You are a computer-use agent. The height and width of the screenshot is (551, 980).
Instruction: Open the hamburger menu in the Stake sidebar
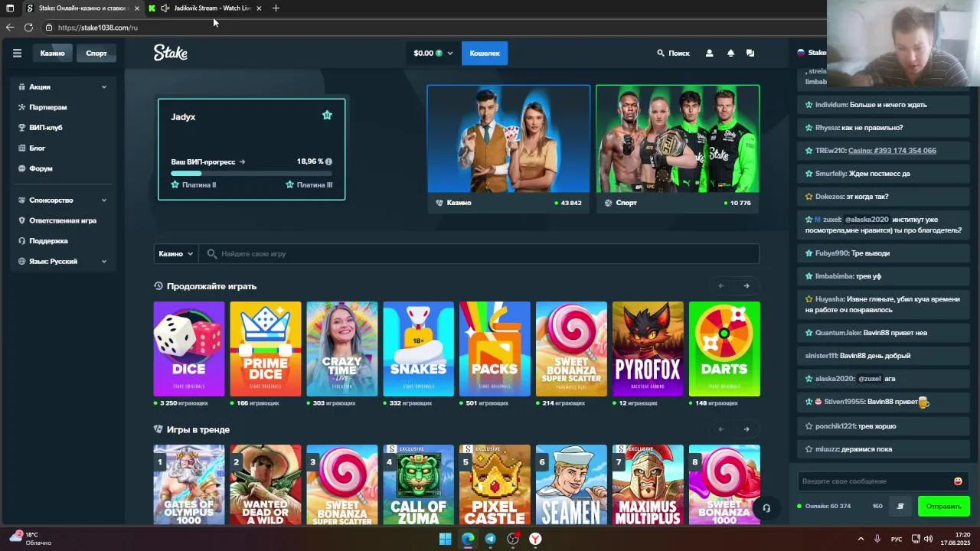[x=17, y=53]
